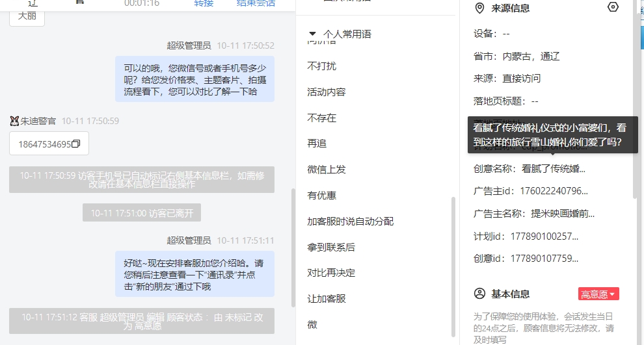Click 广告主id value 176022240796...

pyautogui.click(x=554, y=191)
